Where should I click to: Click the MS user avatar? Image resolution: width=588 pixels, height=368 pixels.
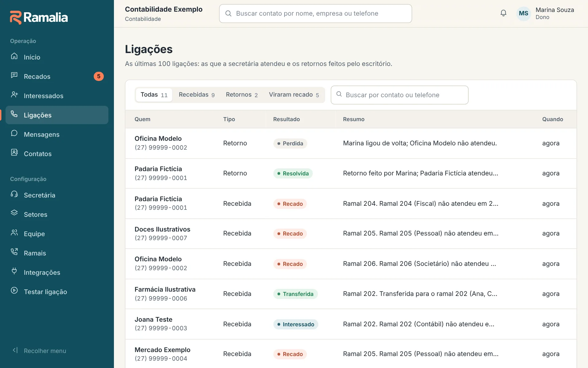(x=523, y=13)
